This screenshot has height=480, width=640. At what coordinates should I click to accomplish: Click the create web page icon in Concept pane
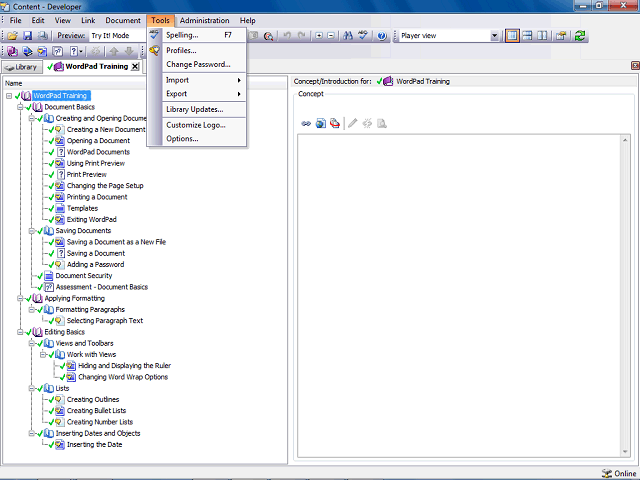tap(321, 123)
